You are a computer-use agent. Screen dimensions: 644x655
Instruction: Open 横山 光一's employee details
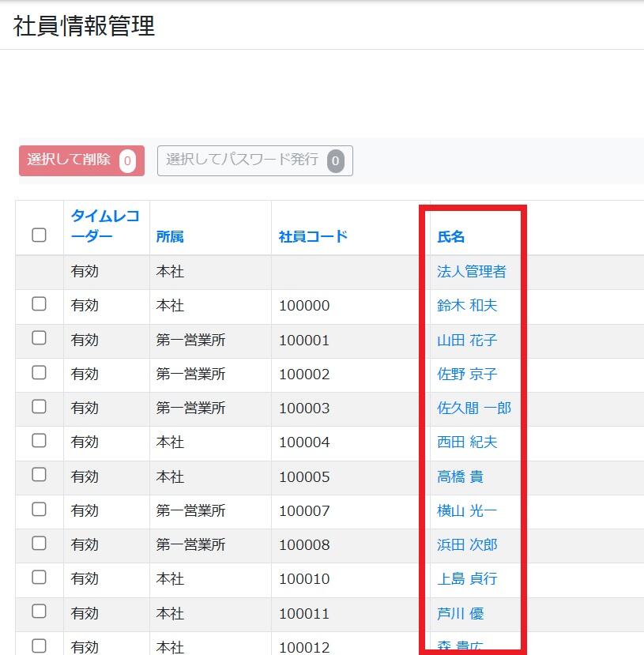click(469, 510)
